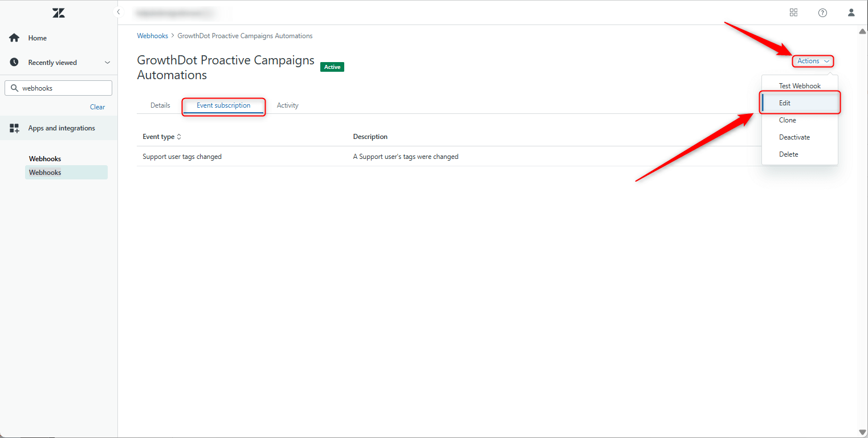The width and height of the screenshot is (868, 438).
Task: Click the Recently viewed clock icon
Action: (x=14, y=62)
